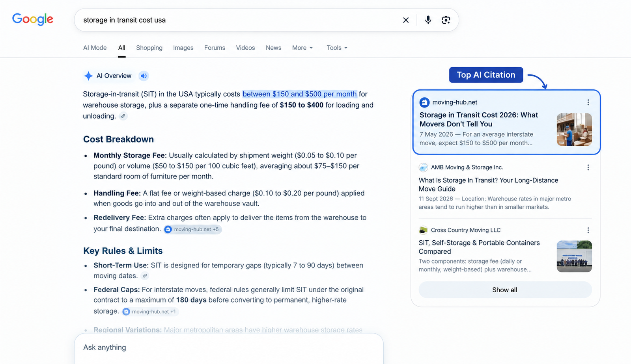Click moving-hub.net favicon in top citation
The width and height of the screenshot is (631, 364).
tap(424, 102)
